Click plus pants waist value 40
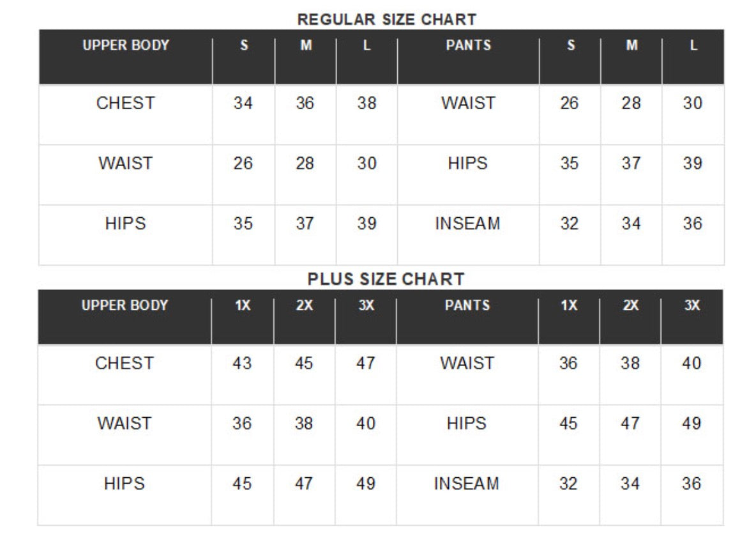This screenshot has width=756, height=552. [692, 363]
